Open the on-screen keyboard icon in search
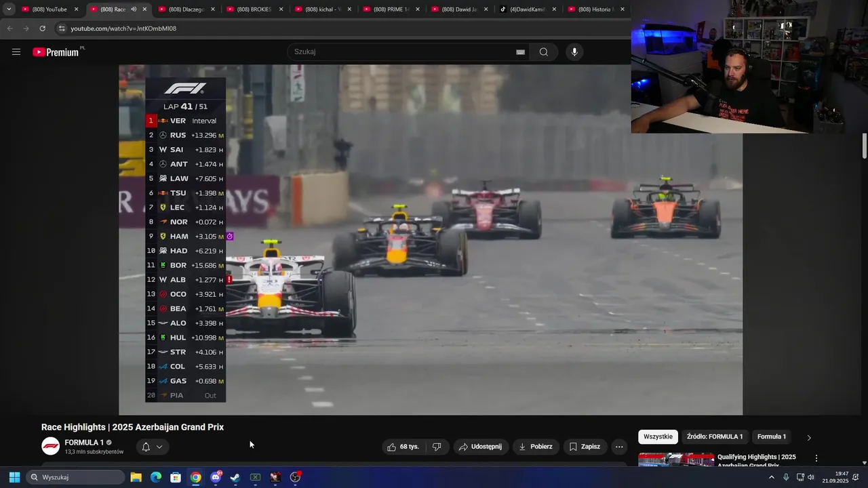868x488 pixels. pos(520,52)
